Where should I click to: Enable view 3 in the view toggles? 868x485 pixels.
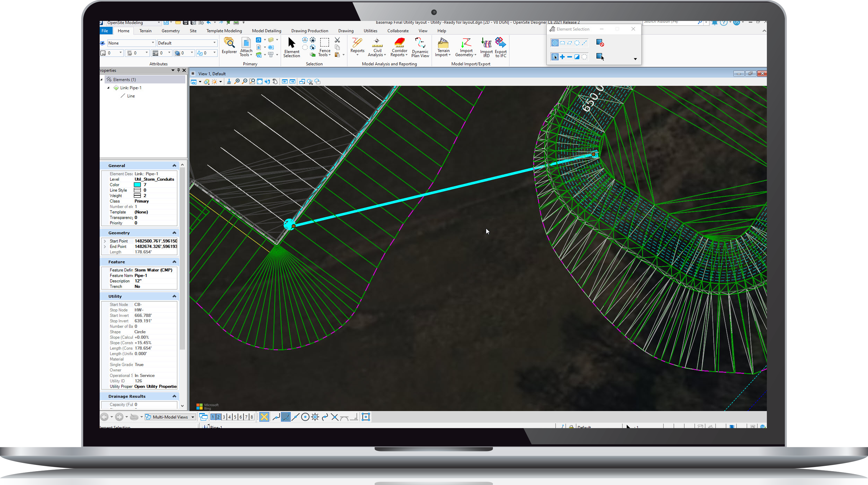click(223, 417)
